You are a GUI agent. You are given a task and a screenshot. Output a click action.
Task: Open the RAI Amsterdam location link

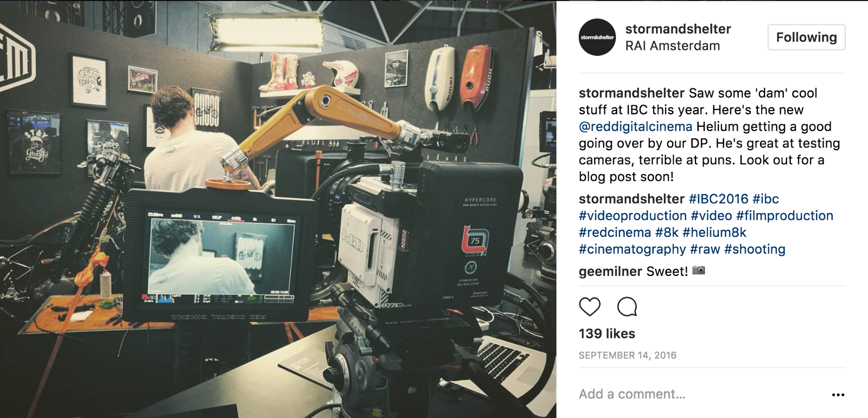tap(673, 46)
